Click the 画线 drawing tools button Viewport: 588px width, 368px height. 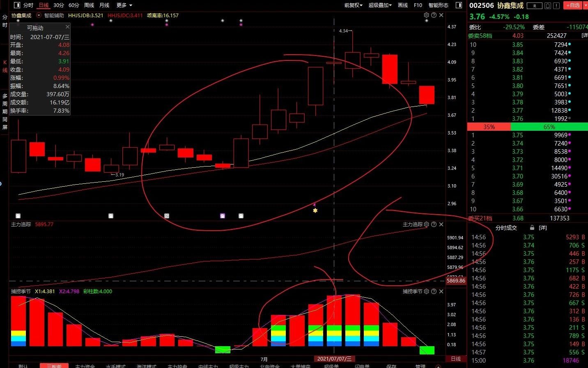coord(403,5)
